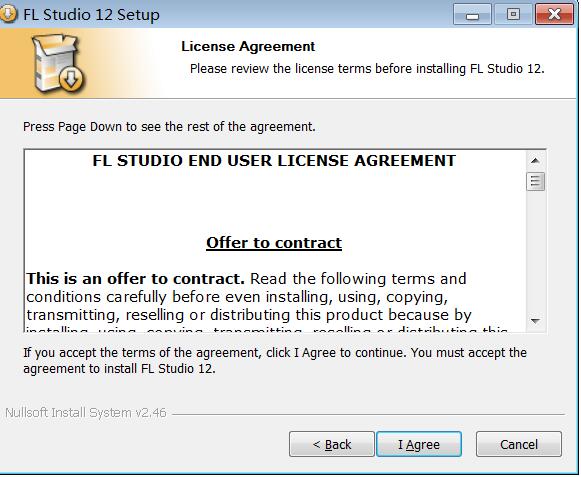Screen dimensions: 581x477
Task: Go to the previous step with Back
Action: [x=332, y=444]
